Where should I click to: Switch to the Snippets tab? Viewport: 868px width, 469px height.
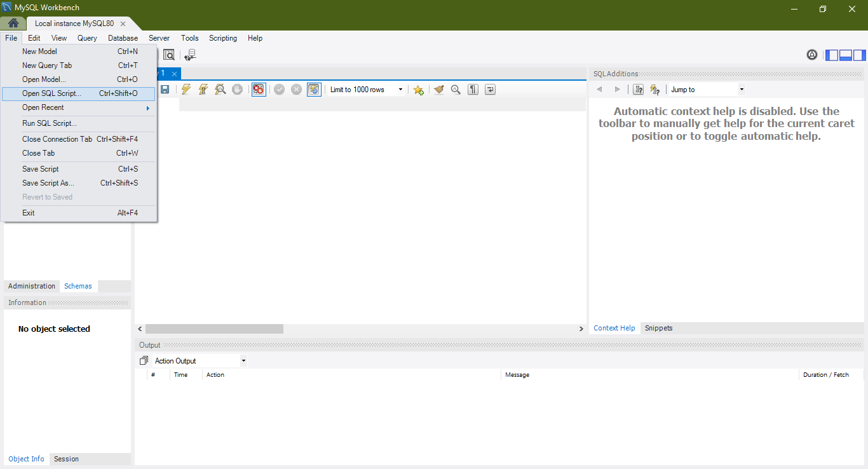click(x=658, y=328)
